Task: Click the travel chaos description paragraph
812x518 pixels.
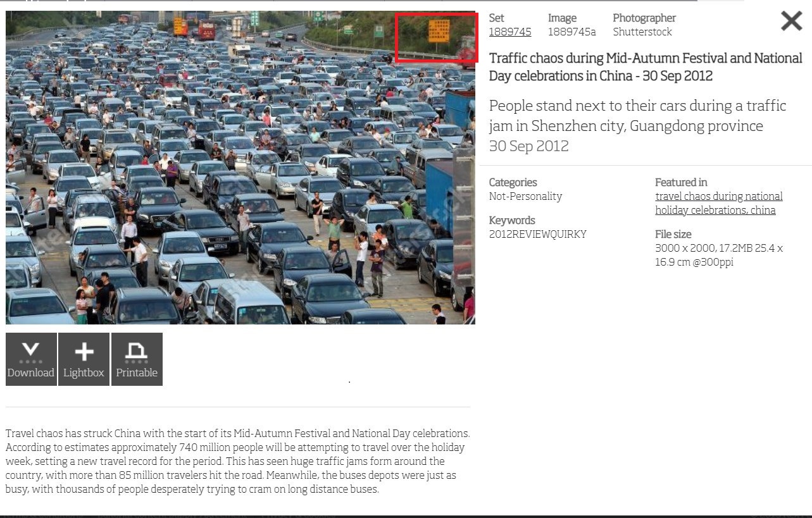Action: pyautogui.click(x=238, y=462)
